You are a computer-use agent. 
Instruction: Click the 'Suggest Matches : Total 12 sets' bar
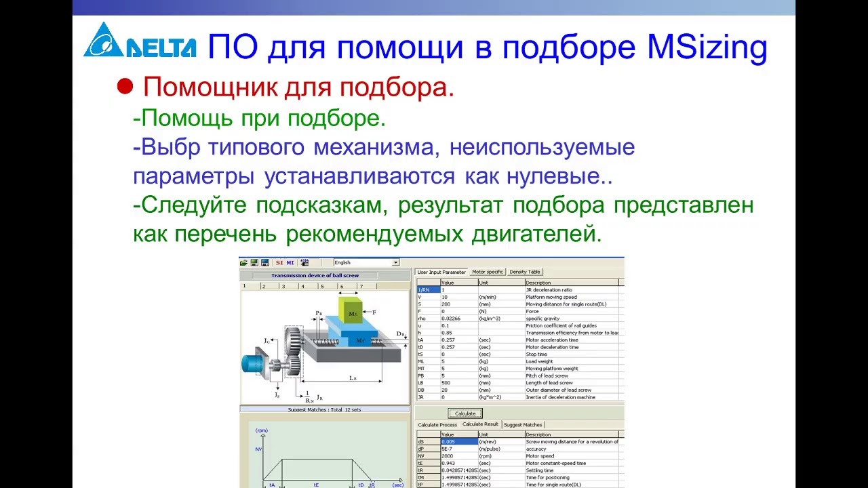point(325,409)
